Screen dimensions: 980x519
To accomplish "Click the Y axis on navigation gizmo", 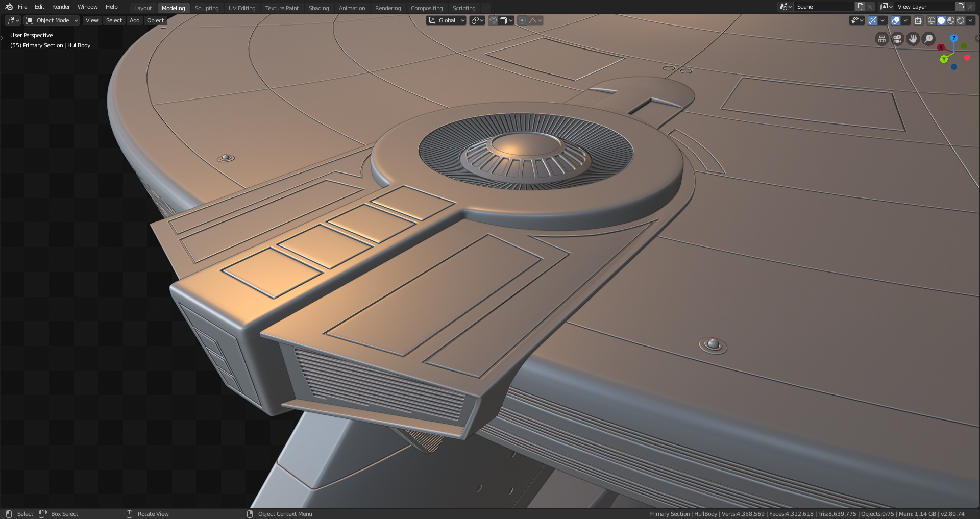I will [x=944, y=59].
